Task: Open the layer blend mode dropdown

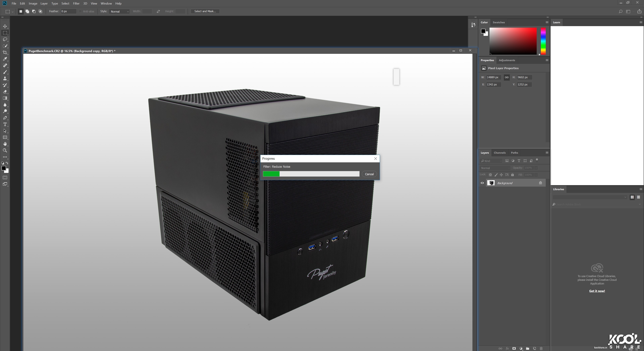Action: (495, 168)
